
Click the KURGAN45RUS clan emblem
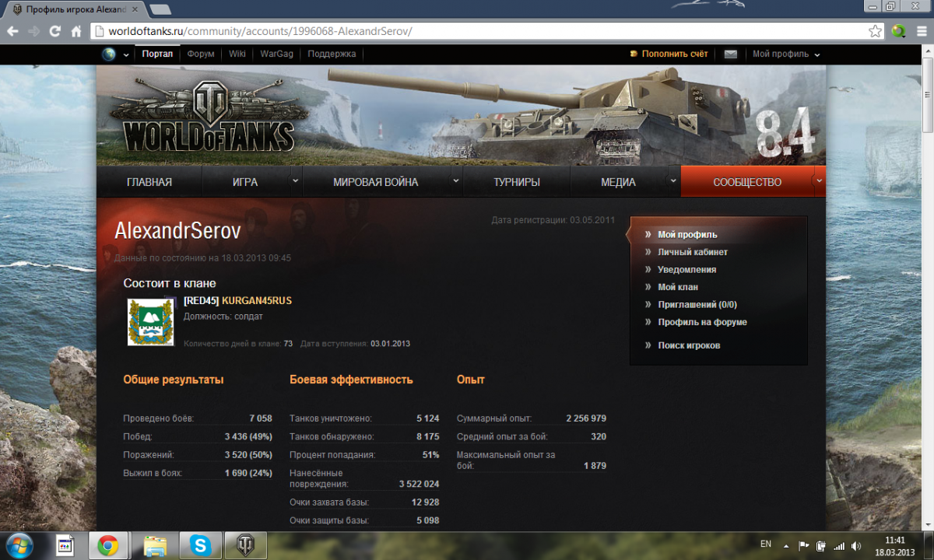pos(151,322)
